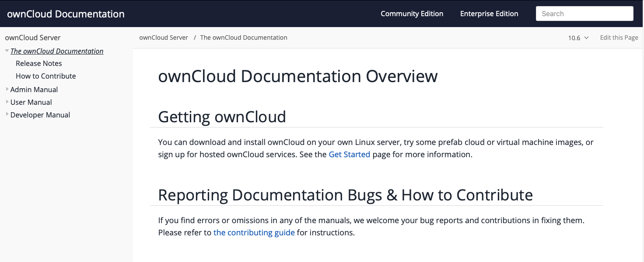Switch to the Enterprise Edition docs

pyautogui.click(x=489, y=14)
